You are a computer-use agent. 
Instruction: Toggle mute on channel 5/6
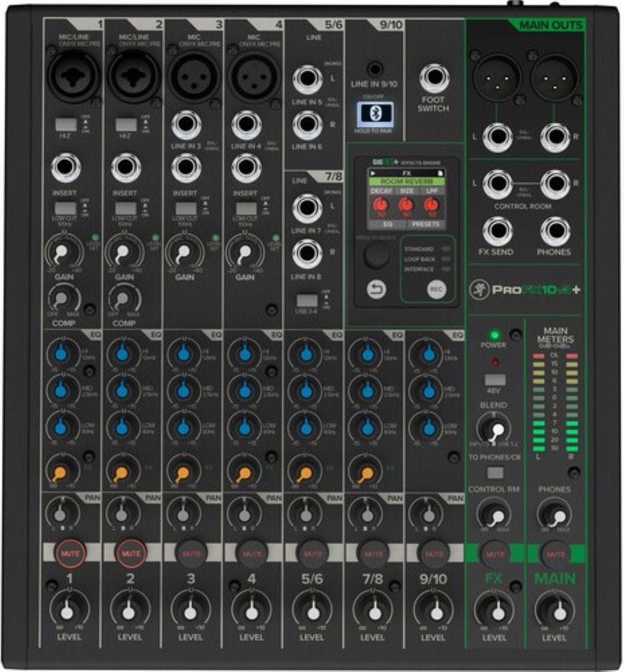[312, 554]
